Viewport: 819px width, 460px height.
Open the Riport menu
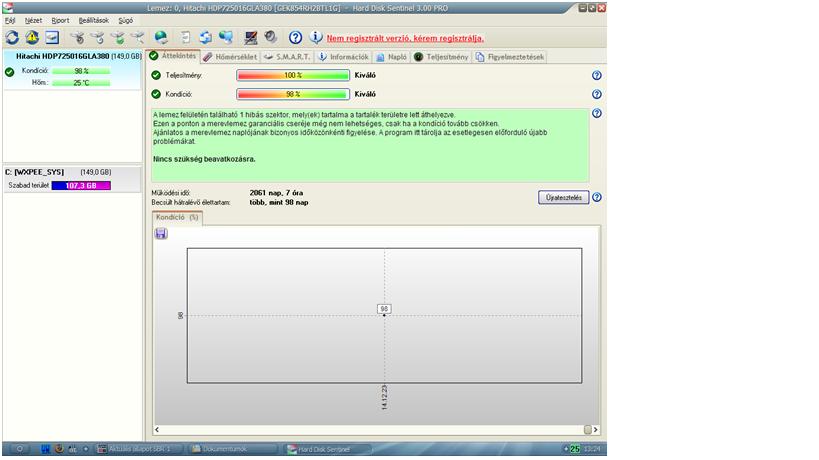pyautogui.click(x=60, y=20)
